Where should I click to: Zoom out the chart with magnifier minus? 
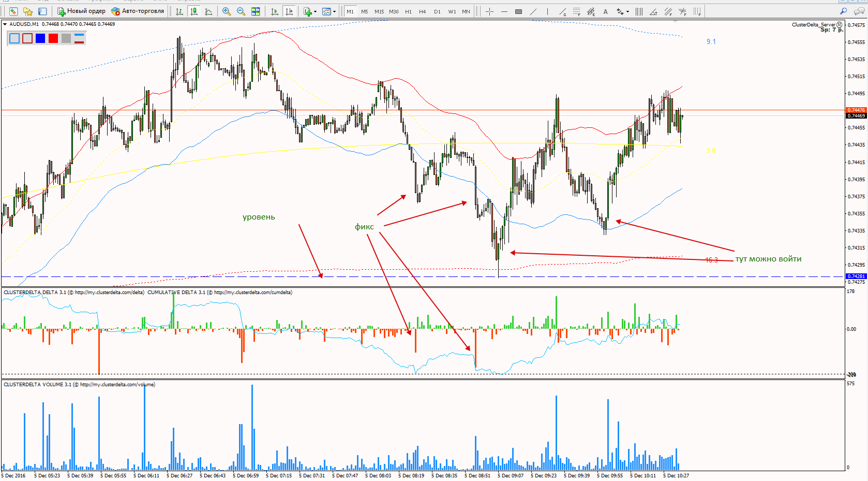tap(241, 11)
